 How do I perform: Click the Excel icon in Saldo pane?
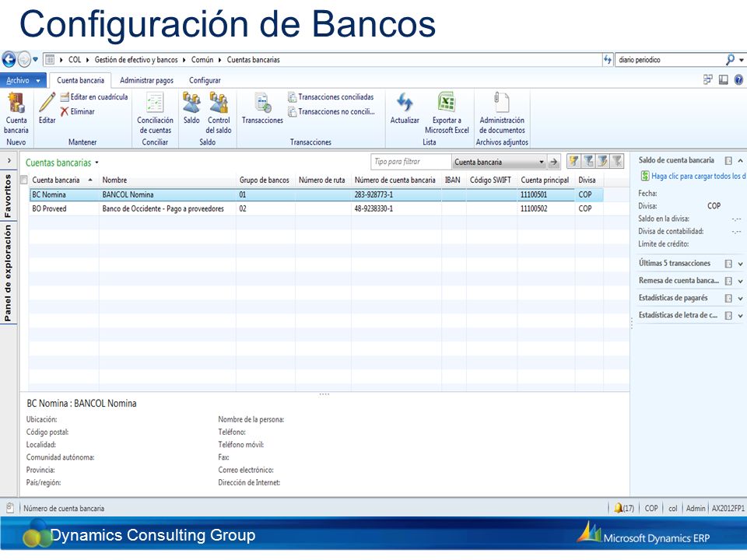(x=644, y=177)
